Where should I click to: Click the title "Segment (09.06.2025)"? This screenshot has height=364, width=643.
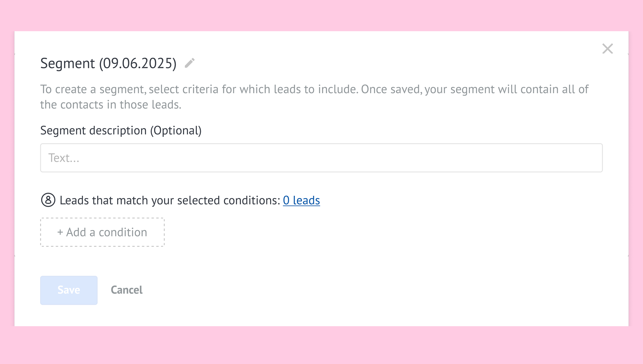pyautogui.click(x=108, y=63)
